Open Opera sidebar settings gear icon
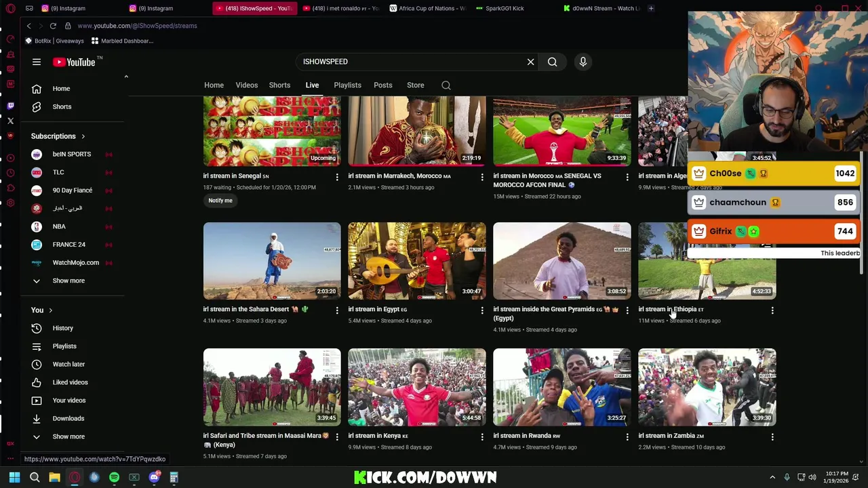This screenshot has height=488, width=868. click(10, 203)
